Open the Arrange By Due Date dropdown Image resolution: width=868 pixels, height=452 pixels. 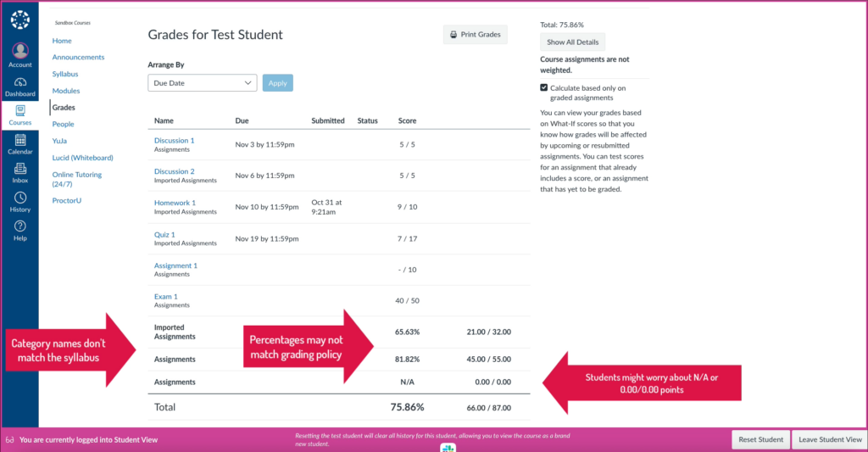coord(202,83)
